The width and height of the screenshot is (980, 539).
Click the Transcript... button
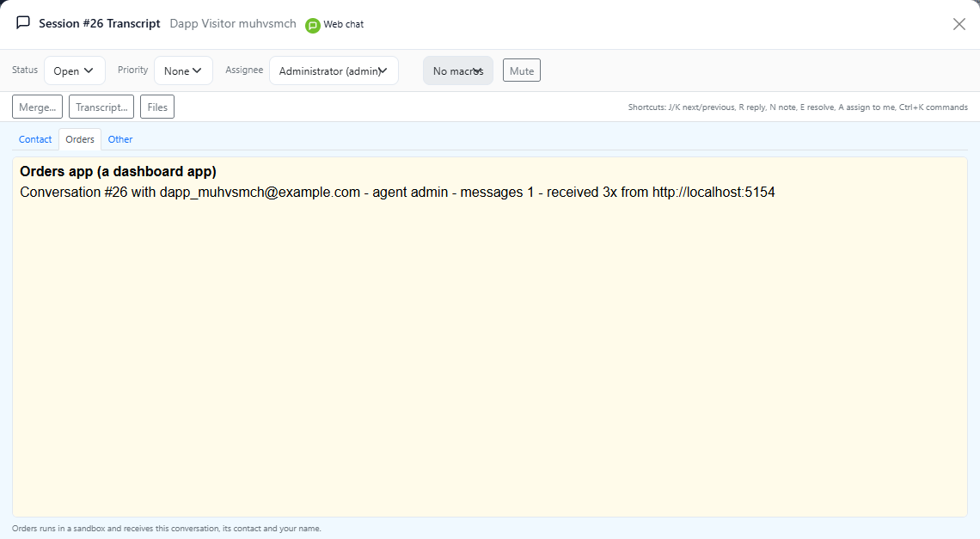(101, 107)
